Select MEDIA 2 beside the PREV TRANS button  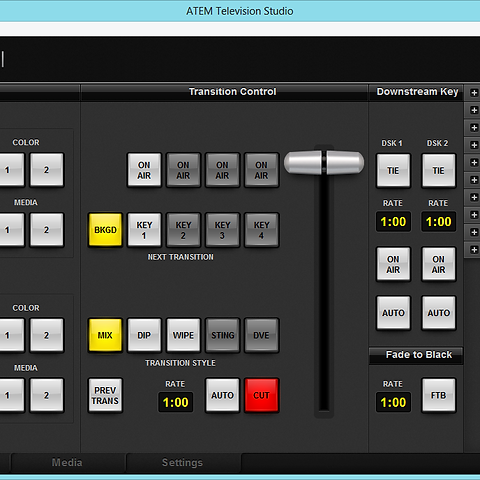(47, 395)
